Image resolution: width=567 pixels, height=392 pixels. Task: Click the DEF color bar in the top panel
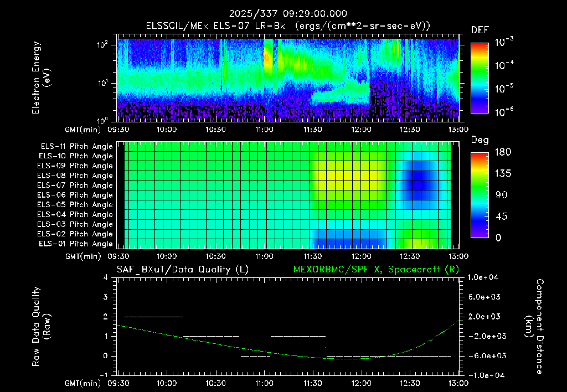point(480,78)
